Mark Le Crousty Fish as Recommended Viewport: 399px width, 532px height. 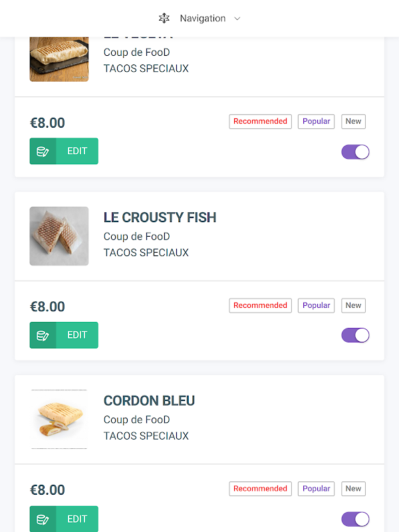(x=260, y=305)
